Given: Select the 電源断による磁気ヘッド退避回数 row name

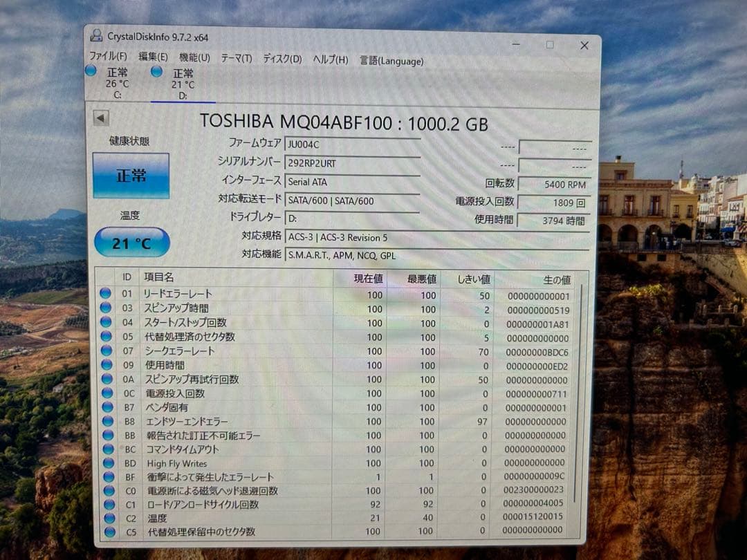Looking at the screenshot, I should click(212, 491).
